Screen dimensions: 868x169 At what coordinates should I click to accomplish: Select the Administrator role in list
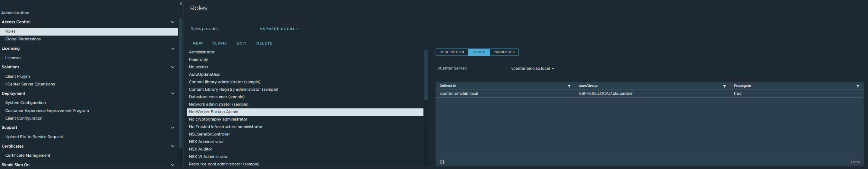[x=201, y=52]
